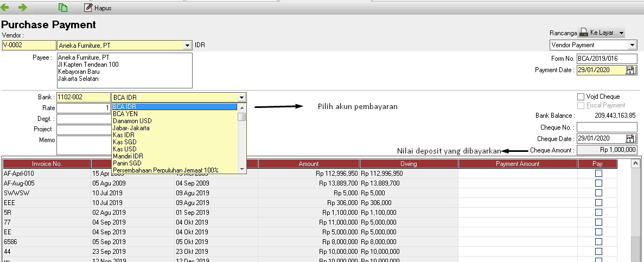Viewport: 644px width, 262px height.
Task: Check Pay box for invoice AF-April-010
Action: [x=598, y=174]
